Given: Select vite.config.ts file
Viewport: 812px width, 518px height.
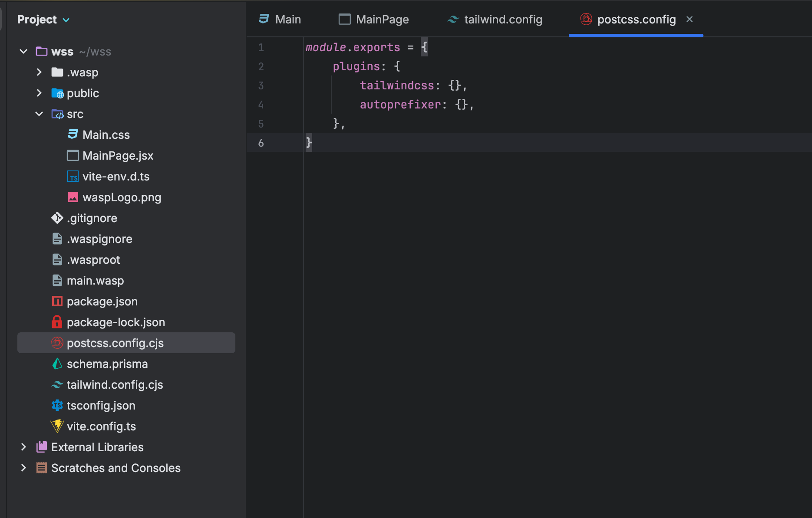Looking at the screenshot, I should click(101, 426).
